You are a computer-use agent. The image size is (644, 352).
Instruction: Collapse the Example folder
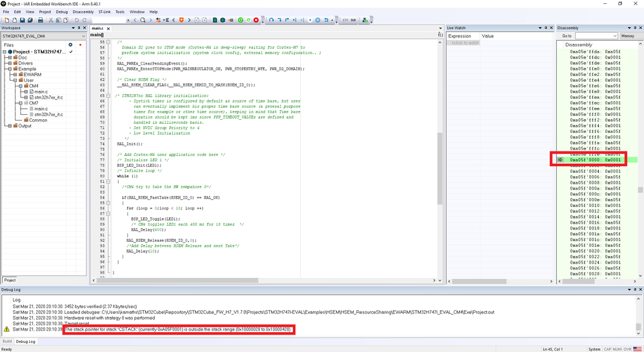(x=10, y=69)
